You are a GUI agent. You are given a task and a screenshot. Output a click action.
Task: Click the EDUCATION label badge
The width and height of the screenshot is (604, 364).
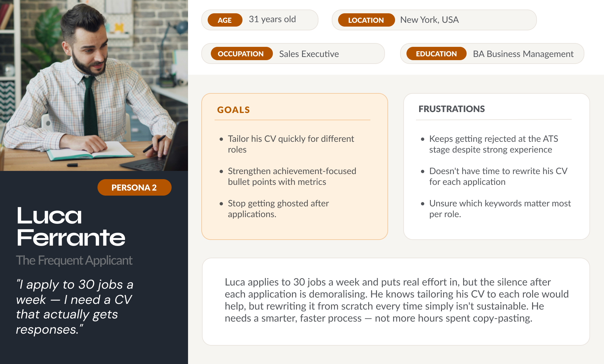(x=436, y=53)
